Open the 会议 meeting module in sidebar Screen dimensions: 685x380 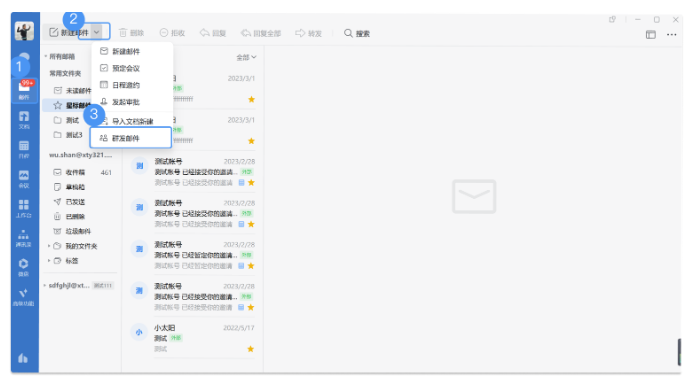[x=24, y=179]
